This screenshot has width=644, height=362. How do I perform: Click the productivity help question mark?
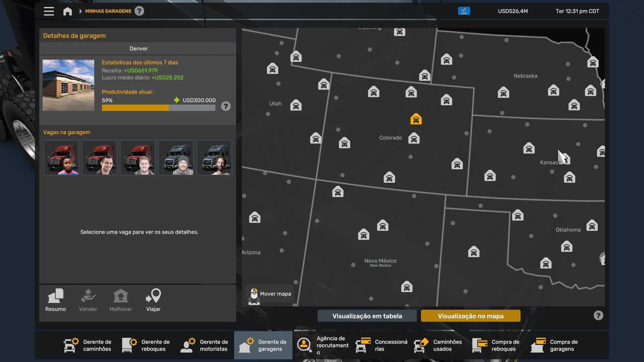coord(226,107)
